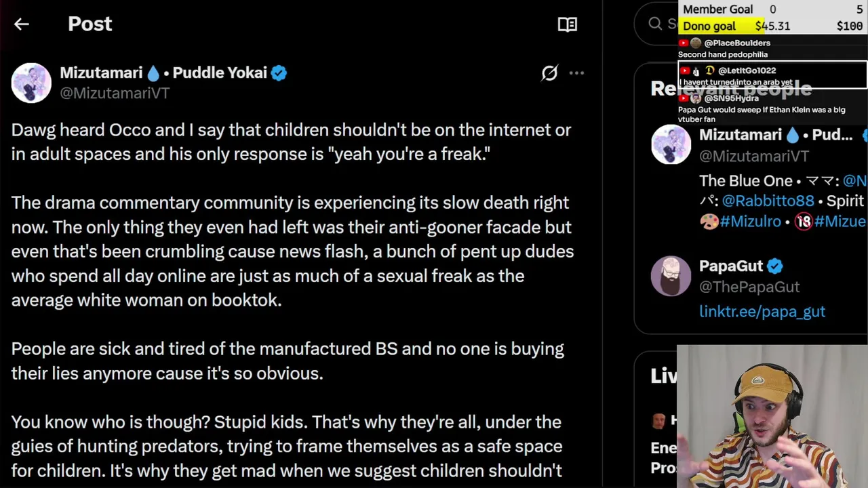Click the search magnifier icon
868x488 pixels.
[655, 24]
